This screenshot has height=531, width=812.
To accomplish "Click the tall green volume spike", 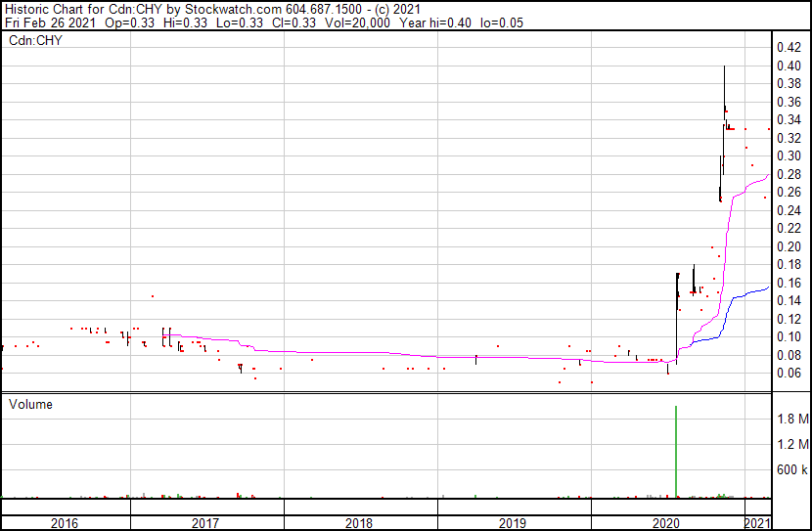I will click(x=676, y=450).
